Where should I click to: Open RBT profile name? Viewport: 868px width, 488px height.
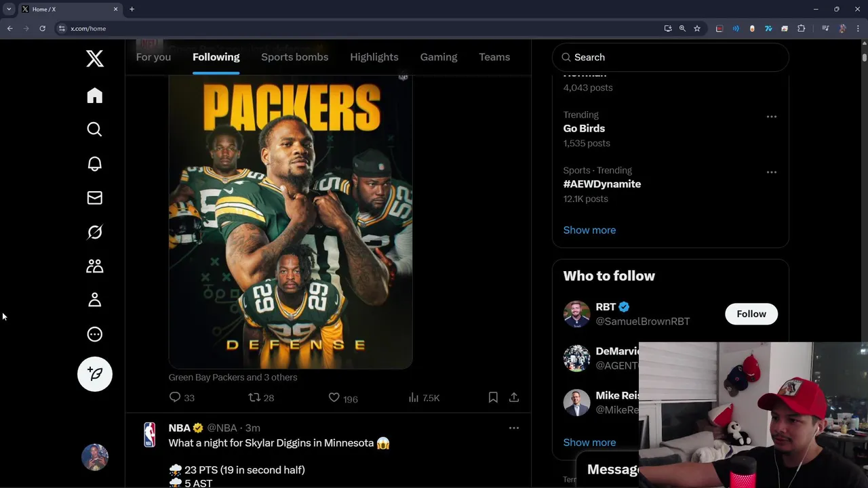[606, 306]
